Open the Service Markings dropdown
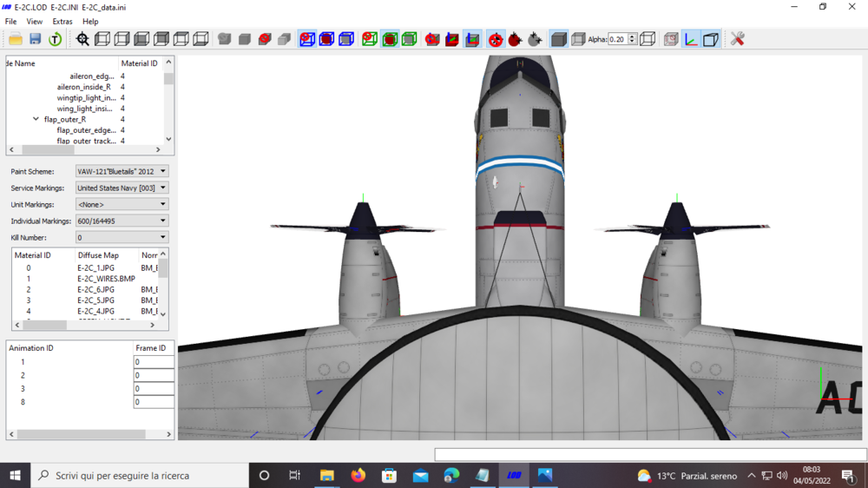 click(x=122, y=188)
